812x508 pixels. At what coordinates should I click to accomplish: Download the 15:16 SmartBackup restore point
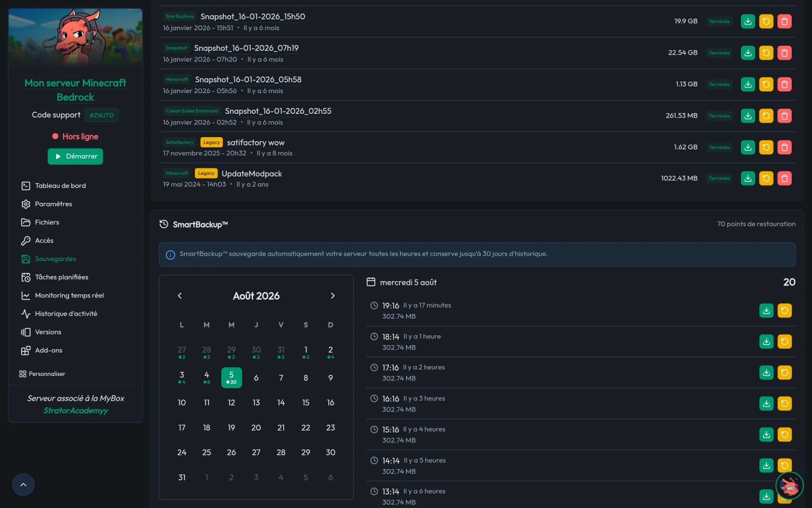[x=766, y=435]
